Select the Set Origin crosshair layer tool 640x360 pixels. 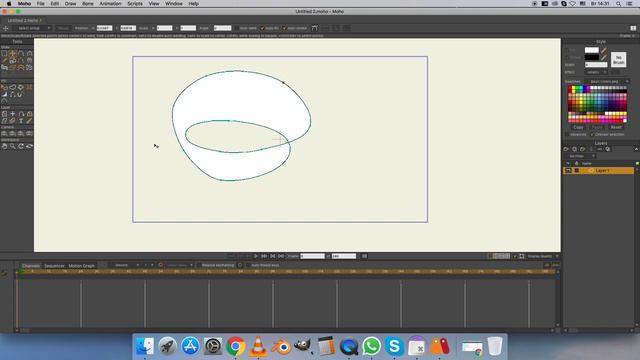[x=13, y=114]
